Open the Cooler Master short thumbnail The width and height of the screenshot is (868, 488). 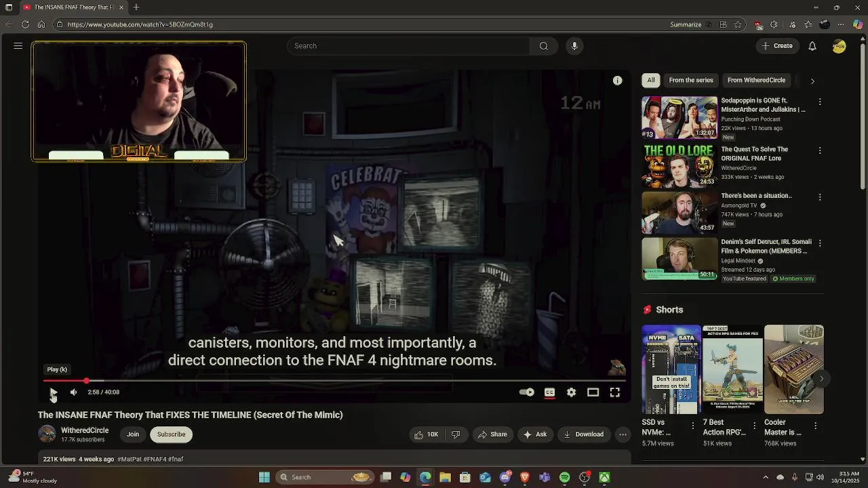click(793, 369)
